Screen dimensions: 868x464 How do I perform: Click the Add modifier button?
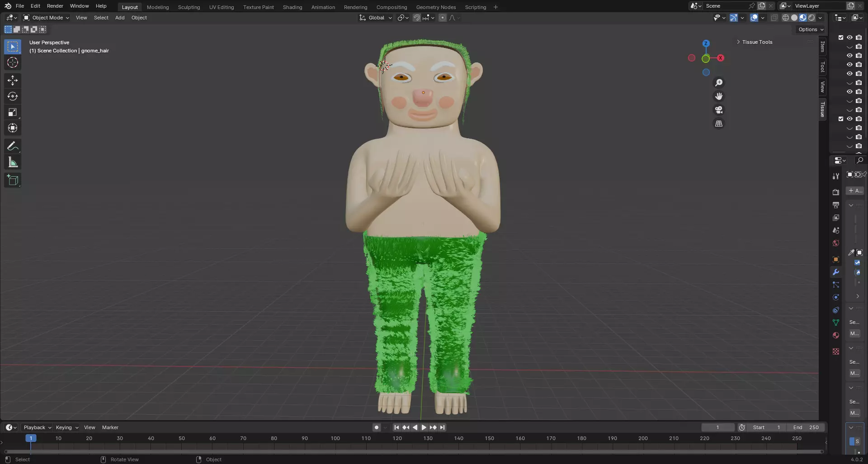coord(855,191)
